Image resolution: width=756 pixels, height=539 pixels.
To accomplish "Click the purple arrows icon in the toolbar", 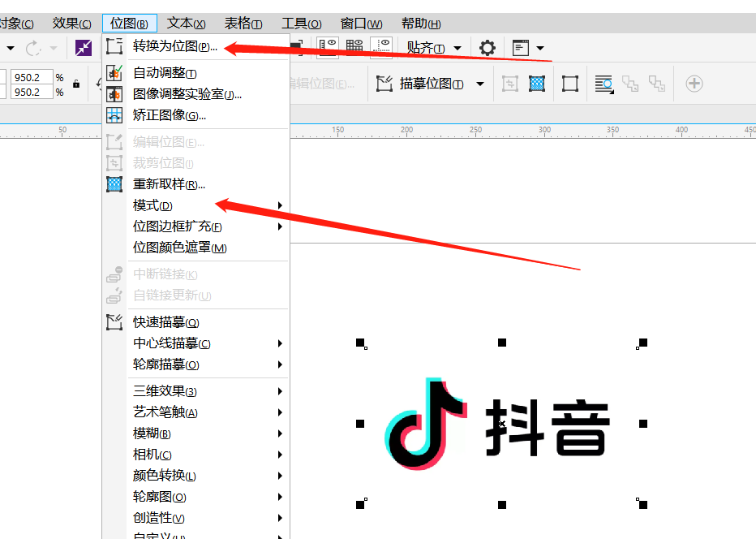I will (84, 48).
